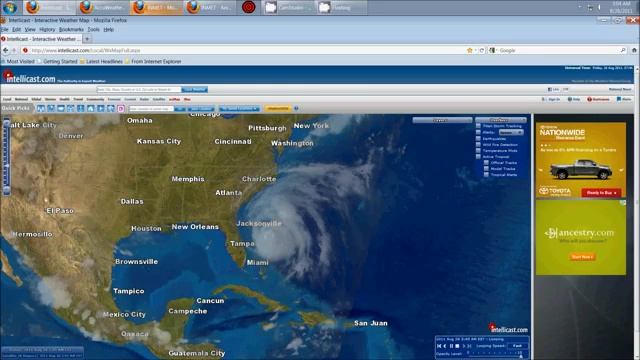The image size is (640, 360).
Task: Click the Intellicast.com logo in the header
Action: [29, 78]
